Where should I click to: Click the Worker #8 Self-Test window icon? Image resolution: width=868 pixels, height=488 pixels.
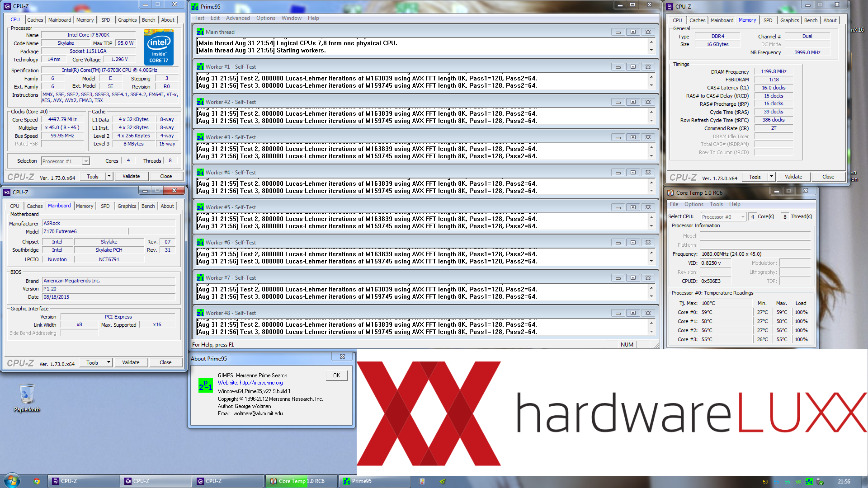tap(200, 313)
